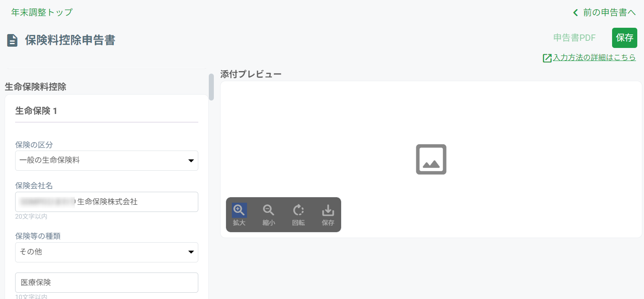644x299 pixels.
Task: Rotate the attachment with 回転 icon
Action: [298, 210]
